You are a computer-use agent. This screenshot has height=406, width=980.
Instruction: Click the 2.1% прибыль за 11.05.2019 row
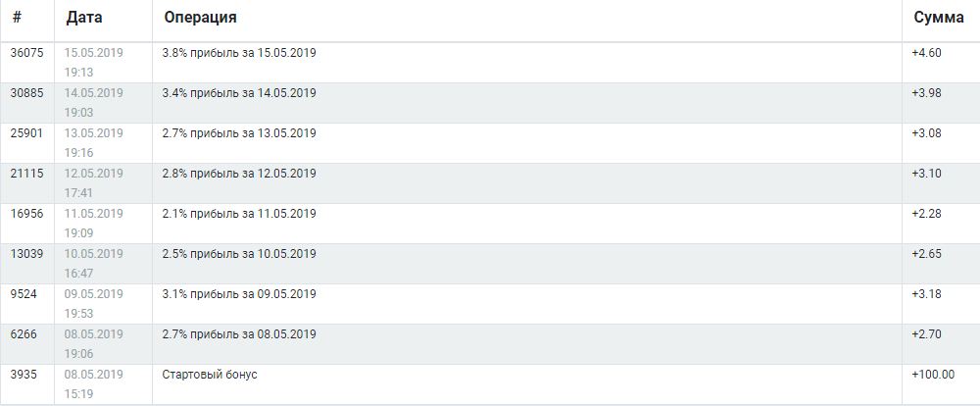[239, 214]
